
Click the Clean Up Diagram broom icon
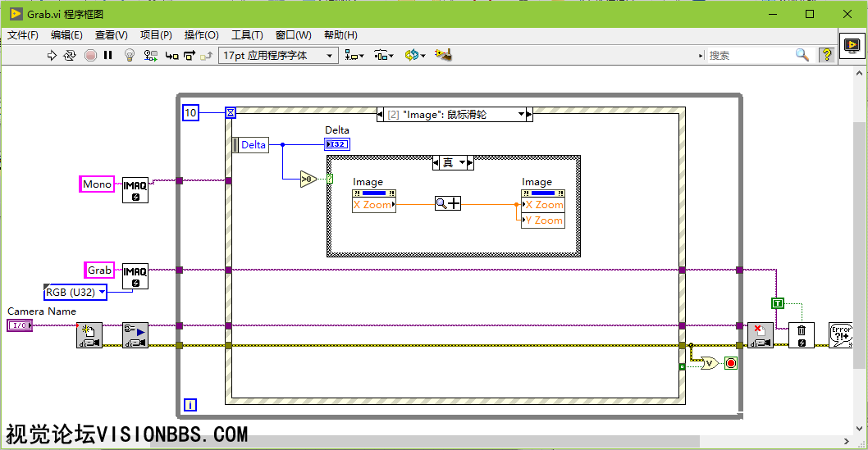tap(444, 55)
